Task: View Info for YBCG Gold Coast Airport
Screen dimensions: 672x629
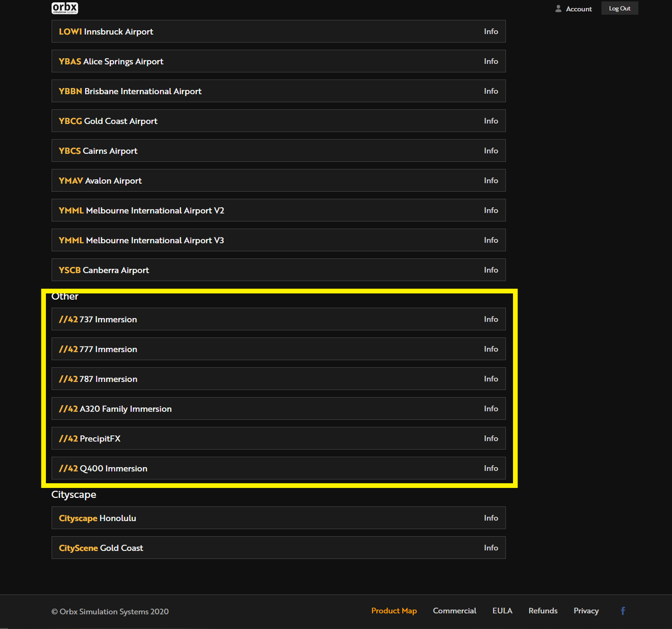Action: pyautogui.click(x=491, y=121)
